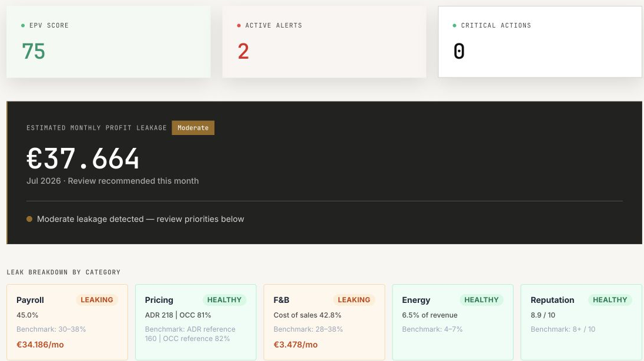Click the 'F&B' category title

click(x=281, y=300)
